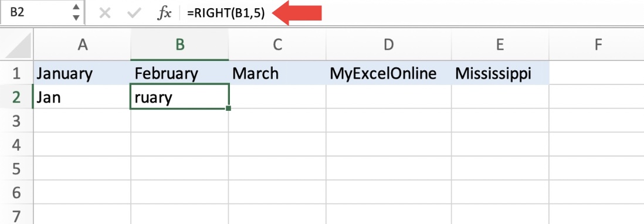Select row 1 header
644x224 pixels.
coord(16,73)
